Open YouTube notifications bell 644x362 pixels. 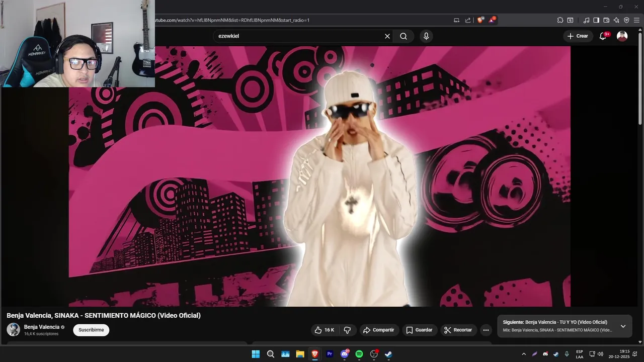coord(603,36)
